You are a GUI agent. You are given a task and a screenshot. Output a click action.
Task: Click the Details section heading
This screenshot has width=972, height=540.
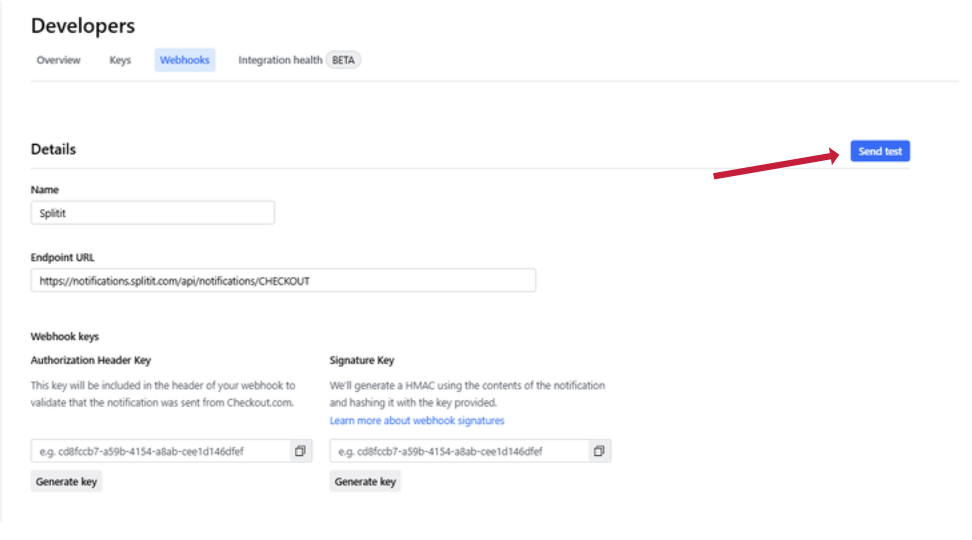[x=53, y=149]
